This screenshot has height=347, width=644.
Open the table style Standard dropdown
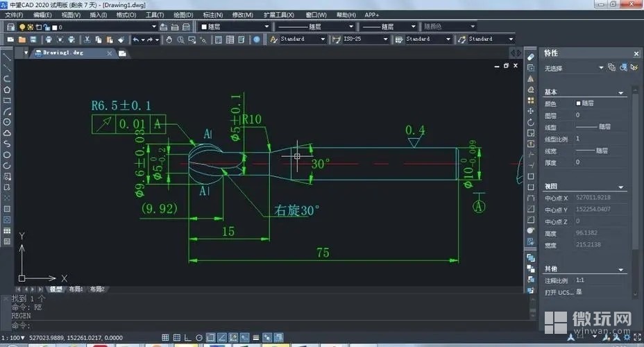click(448, 40)
